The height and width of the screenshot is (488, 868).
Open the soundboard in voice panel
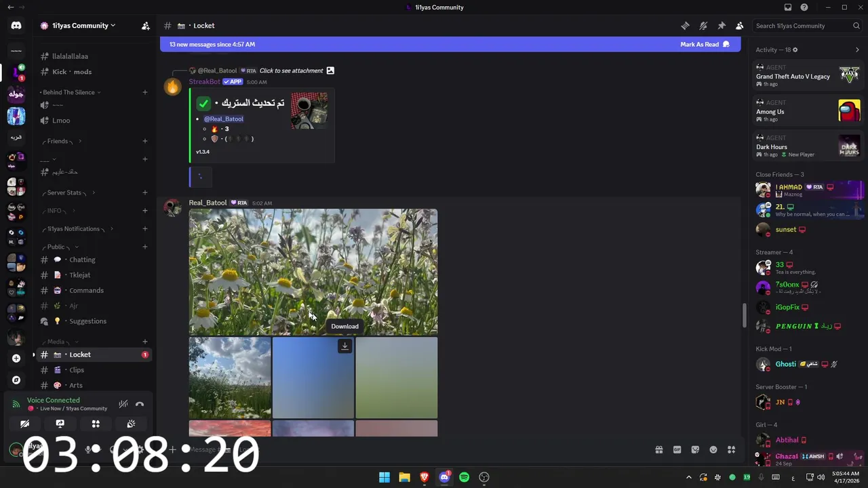(x=131, y=424)
